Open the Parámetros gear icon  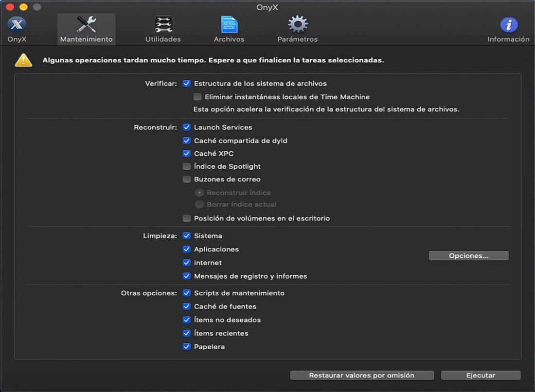(298, 24)
